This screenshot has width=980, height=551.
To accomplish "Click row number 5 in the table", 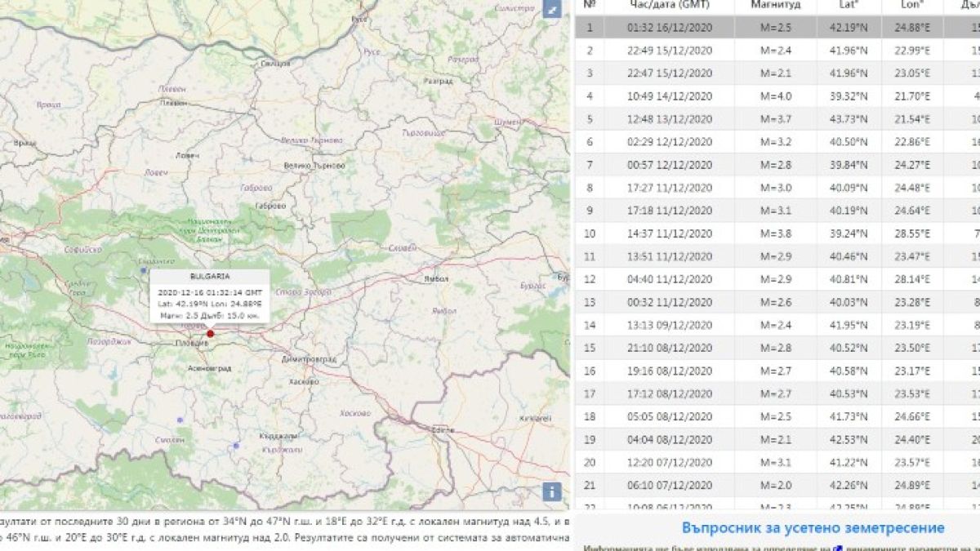I will click(590, 118).
